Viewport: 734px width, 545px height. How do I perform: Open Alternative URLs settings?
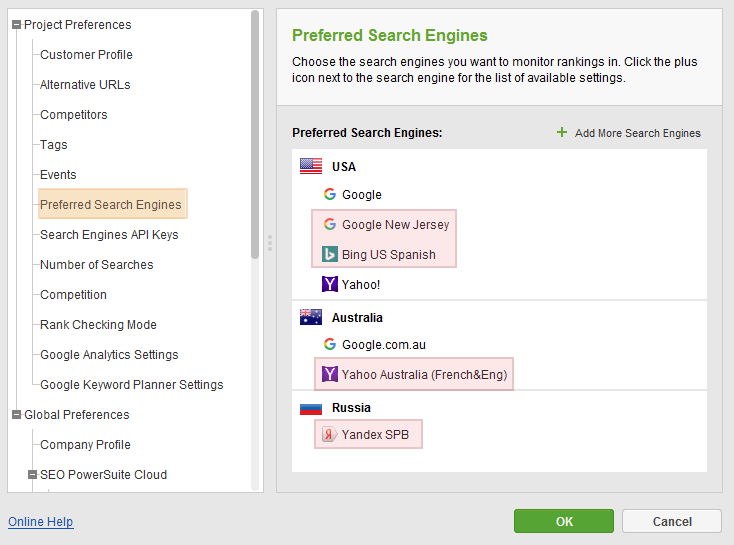coord(85,85)
